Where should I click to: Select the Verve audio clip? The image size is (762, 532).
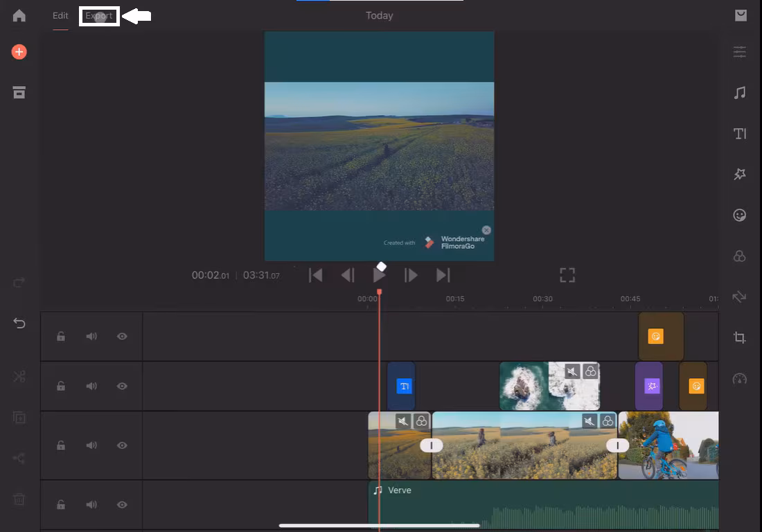pyautogui.click(x=543, y=505)
